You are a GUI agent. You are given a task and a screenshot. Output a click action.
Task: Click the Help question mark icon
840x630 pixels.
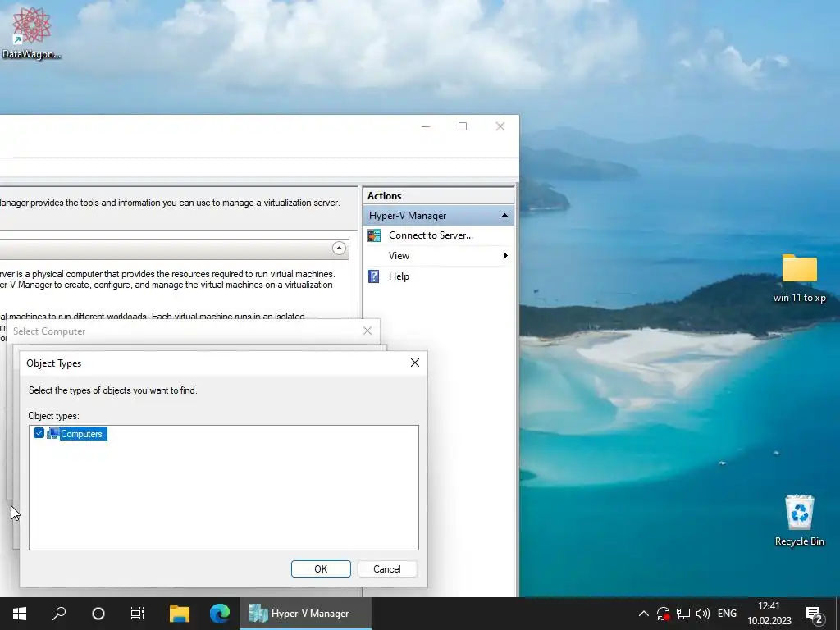click(x=374, y=276)
